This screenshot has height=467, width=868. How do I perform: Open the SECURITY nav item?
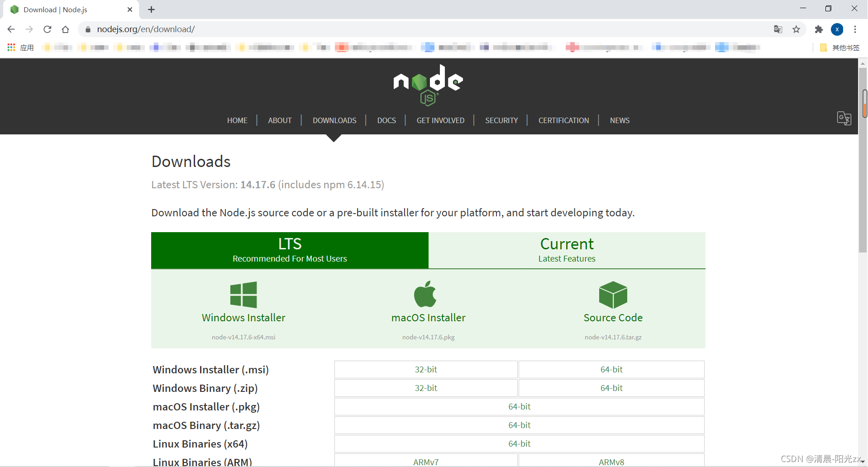[501, 120]
